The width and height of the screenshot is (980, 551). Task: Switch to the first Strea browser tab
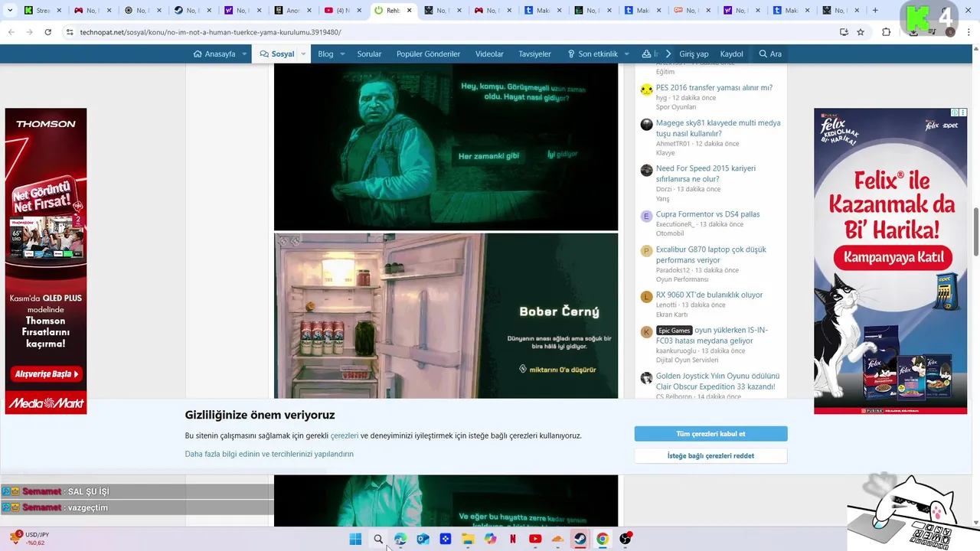40,11
